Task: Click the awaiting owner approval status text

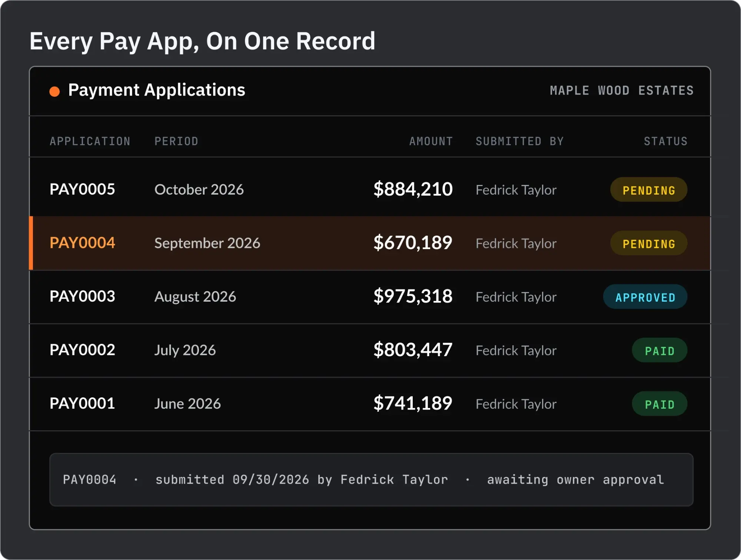Action: pos(575,480)
